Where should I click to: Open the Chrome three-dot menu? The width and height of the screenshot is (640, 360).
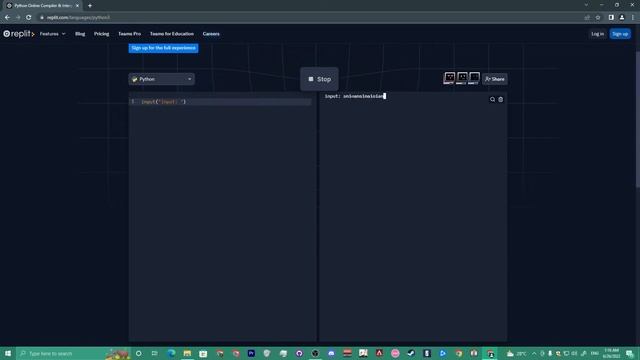(633, 18)
